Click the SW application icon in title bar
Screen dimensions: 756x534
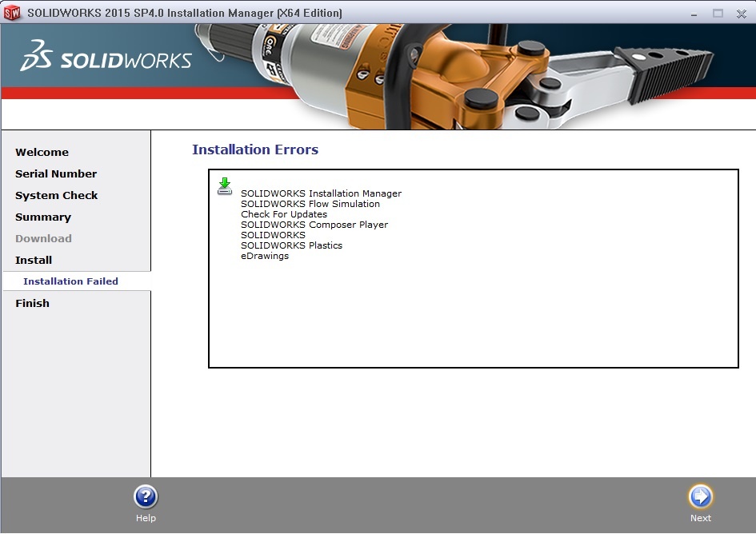(x=12, y=13)
